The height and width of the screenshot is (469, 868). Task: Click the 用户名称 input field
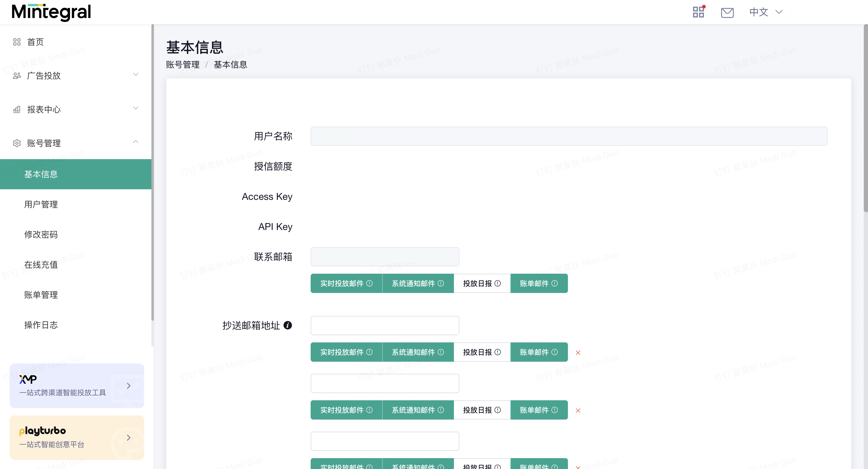pyautogui.click(x=569, y=136)
